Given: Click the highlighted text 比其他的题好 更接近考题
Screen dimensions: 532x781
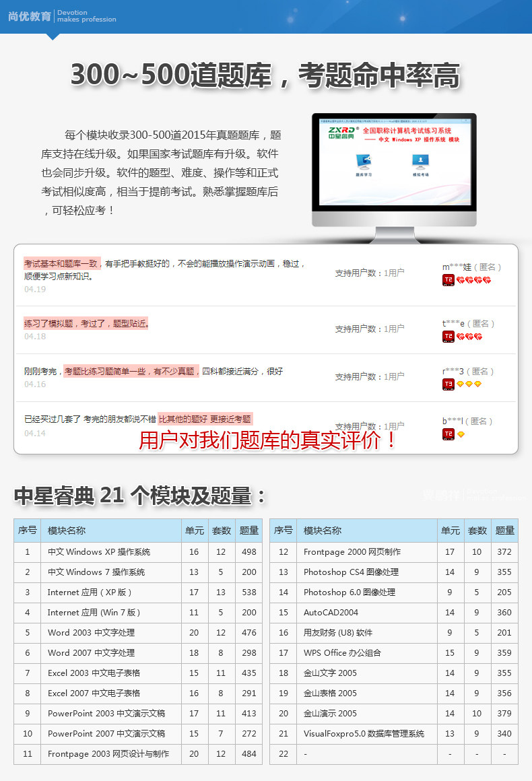Looking at the screenshot, I should (x=205, y=419).
